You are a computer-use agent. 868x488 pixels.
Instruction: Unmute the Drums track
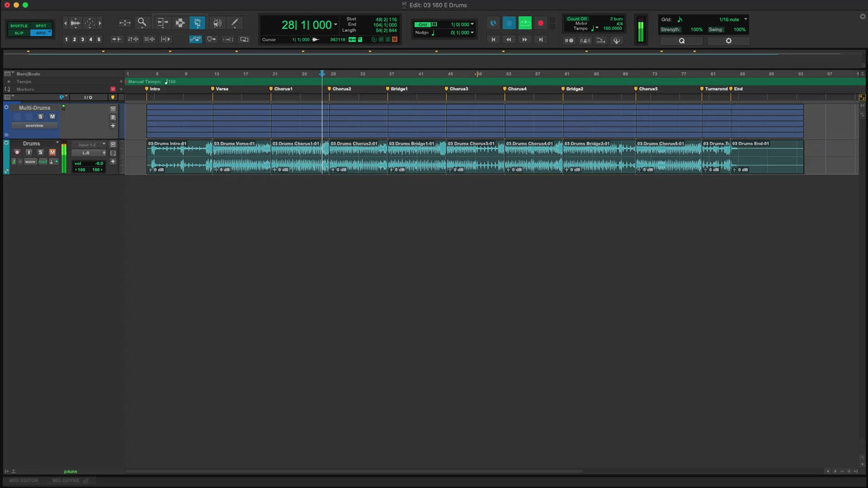tap(52, 152)
